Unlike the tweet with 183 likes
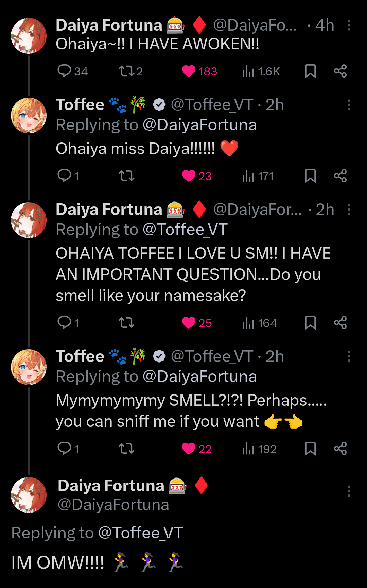The width and height of the screenshot is (367, 588). click(x=189, y=71)
